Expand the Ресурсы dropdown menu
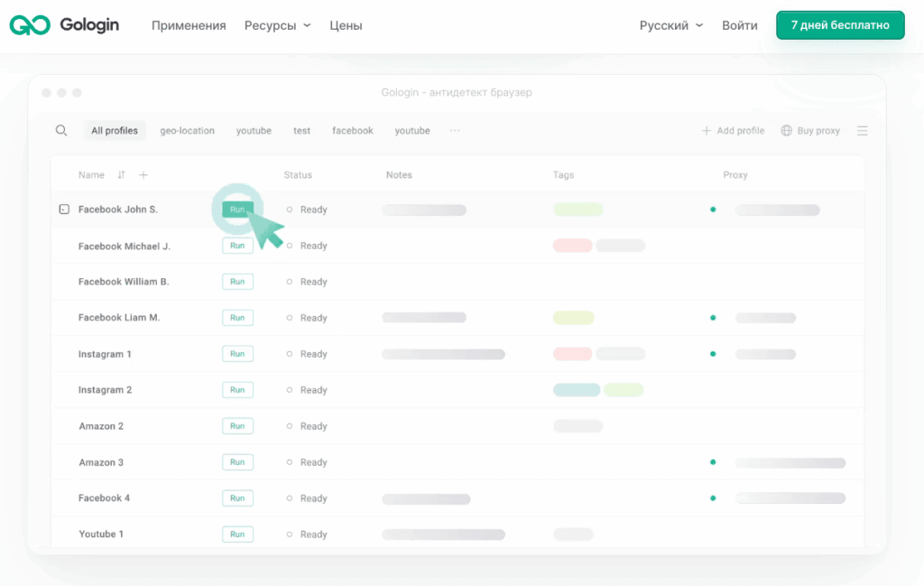Screen dimensions: 924x586 click(x=278, y=25)
